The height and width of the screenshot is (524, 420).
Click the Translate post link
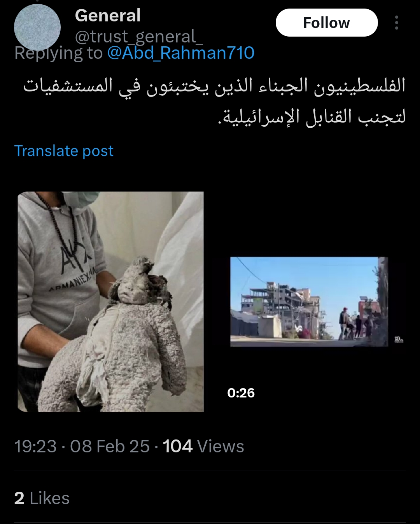[x=64, y=151]
